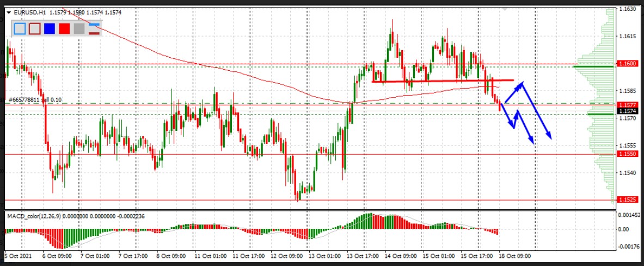
Task: Select the blue outlined rectangle tool
Action: 20,29
